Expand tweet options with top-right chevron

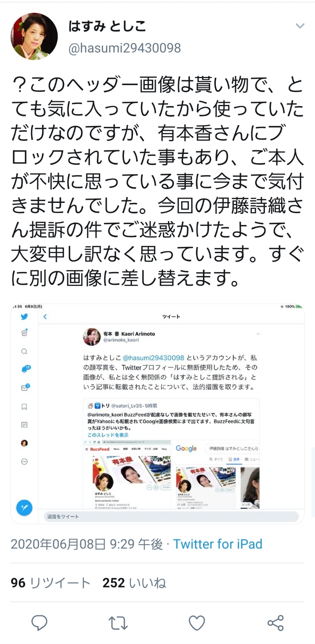pyautogui.click(x=300, y=26)
